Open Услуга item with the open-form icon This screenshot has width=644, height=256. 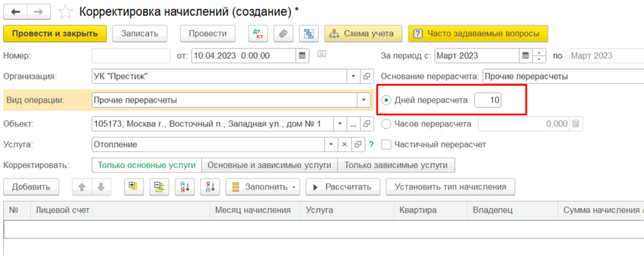coord(358,145)
